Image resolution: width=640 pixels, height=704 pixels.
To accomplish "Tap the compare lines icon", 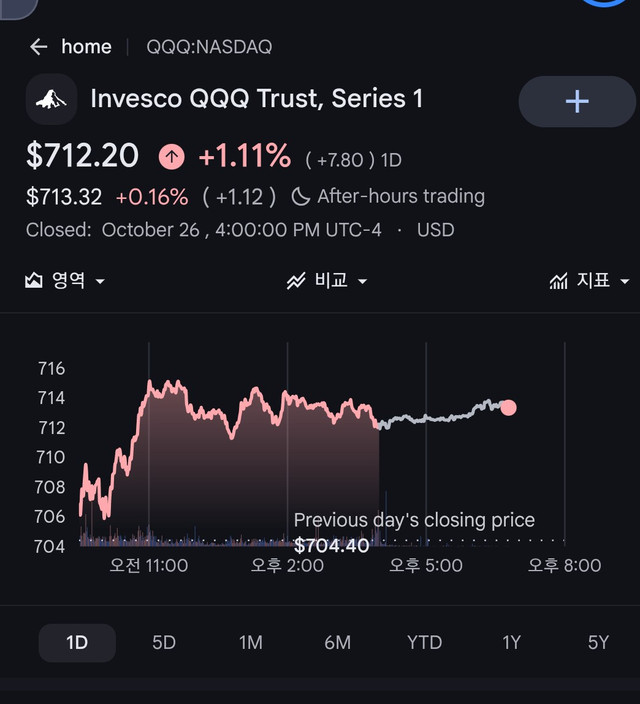I will (296, 281).
